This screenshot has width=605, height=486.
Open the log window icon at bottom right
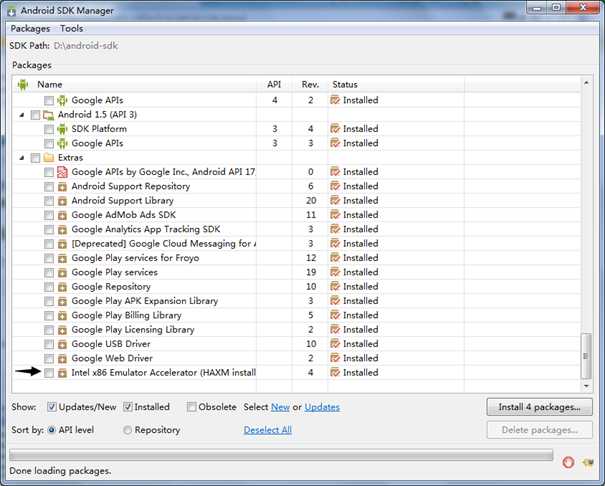coord(588,462)
